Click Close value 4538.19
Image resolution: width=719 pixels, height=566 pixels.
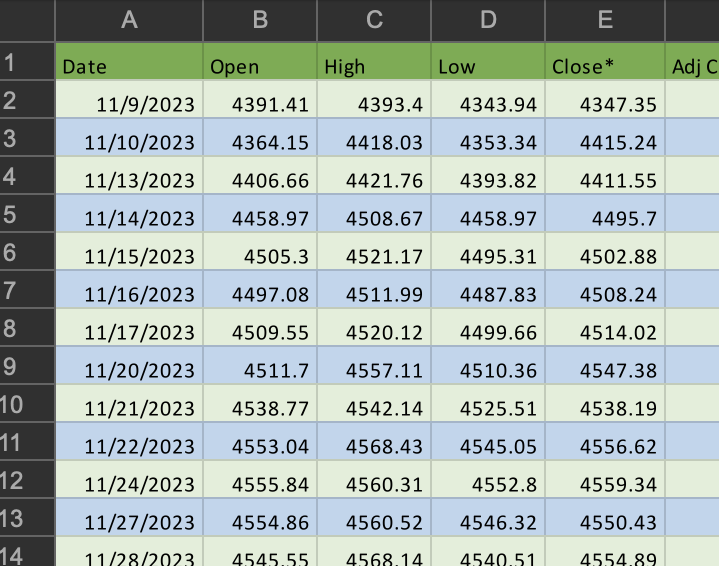click(605, 403)
